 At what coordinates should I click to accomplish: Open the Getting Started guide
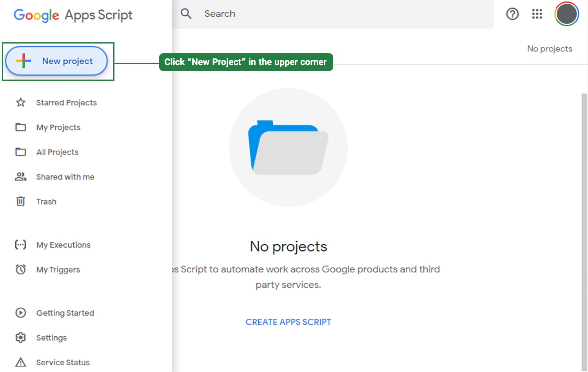coord(65,313)
